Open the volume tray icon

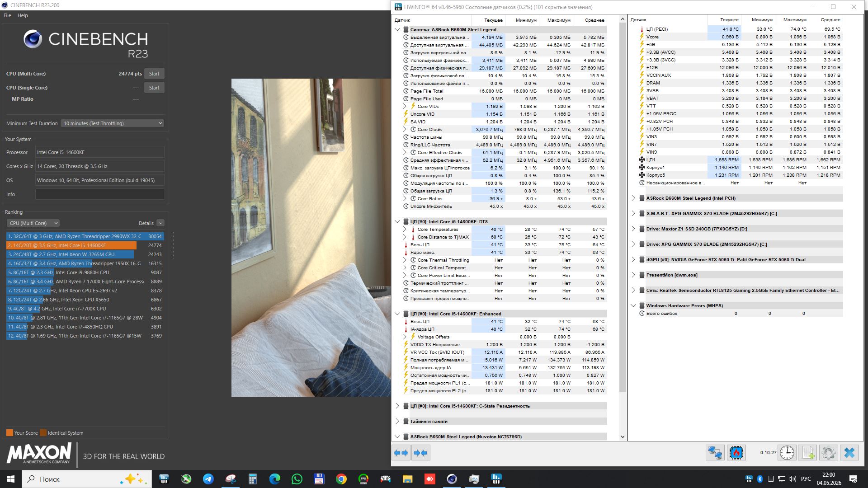[x=793, y=479]
